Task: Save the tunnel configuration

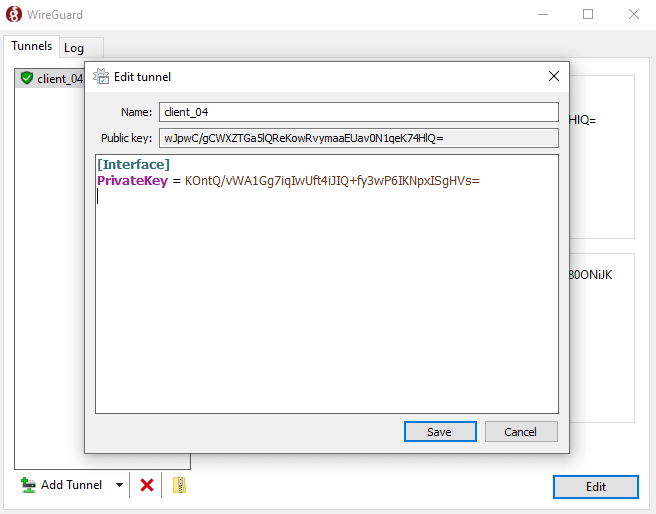Action: pos(440,431)
